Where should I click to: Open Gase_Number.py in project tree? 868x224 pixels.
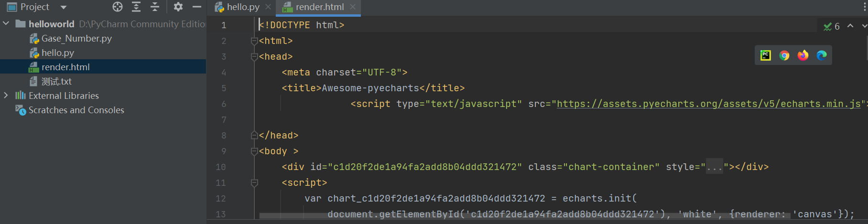[76, 38]
